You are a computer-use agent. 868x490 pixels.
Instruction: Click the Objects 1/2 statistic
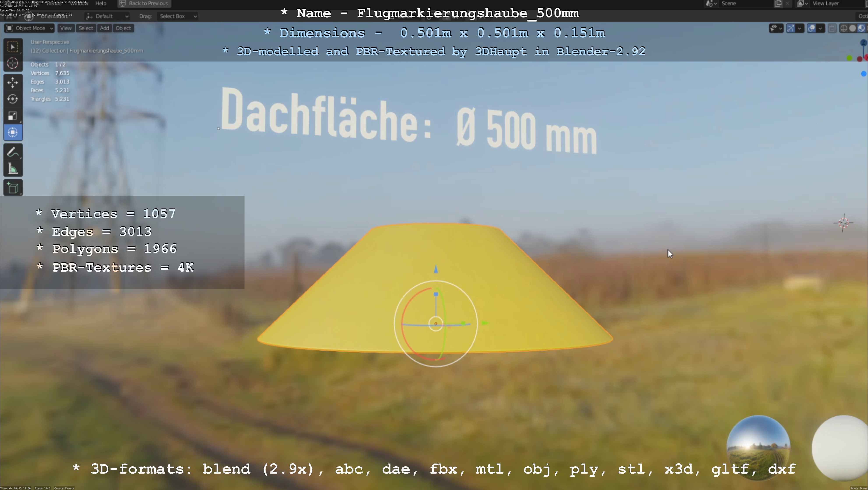pyautogui.click(x=48, y=65)
